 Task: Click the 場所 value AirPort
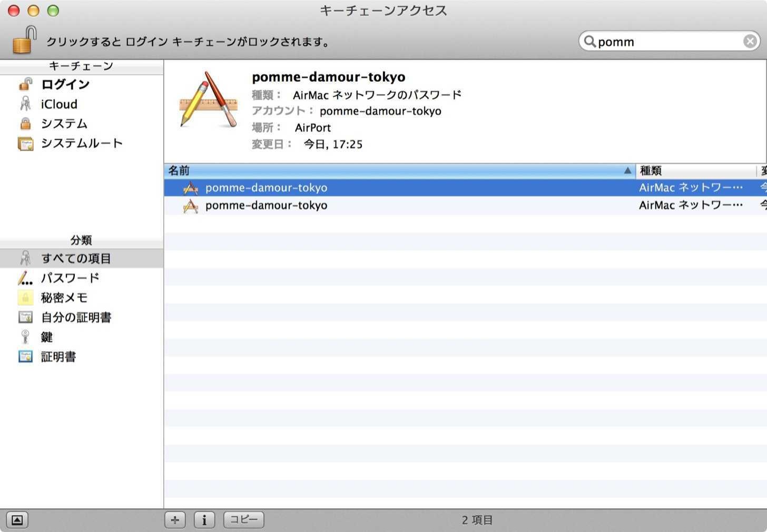pos(313,127)
